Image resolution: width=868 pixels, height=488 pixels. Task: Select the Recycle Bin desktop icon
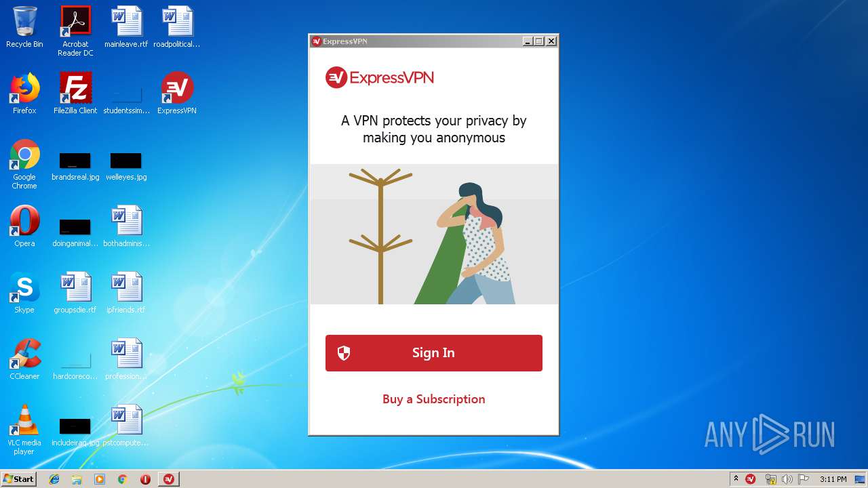tap(24, 27)
